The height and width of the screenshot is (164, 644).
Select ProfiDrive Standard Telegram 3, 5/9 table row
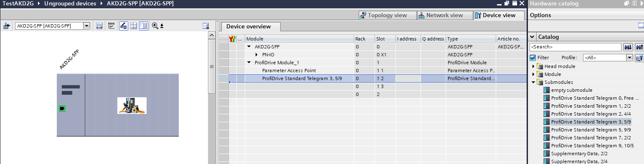(x=373, y=78)
